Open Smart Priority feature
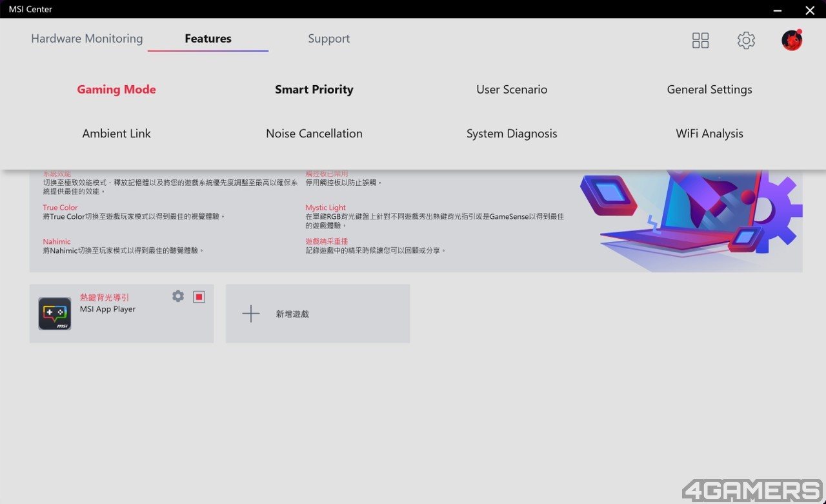This screenshot has height=504, width=826. tap(314, 90)
